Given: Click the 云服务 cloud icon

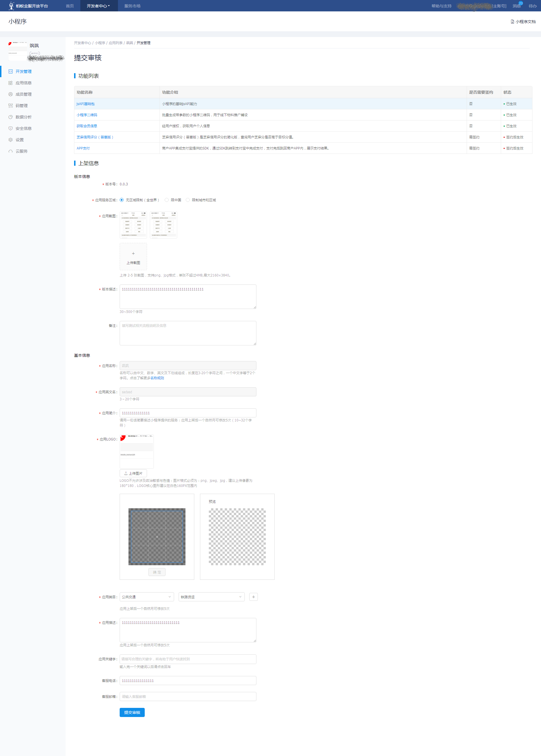Looking at the screenshot, I should [x=10, y=151].
